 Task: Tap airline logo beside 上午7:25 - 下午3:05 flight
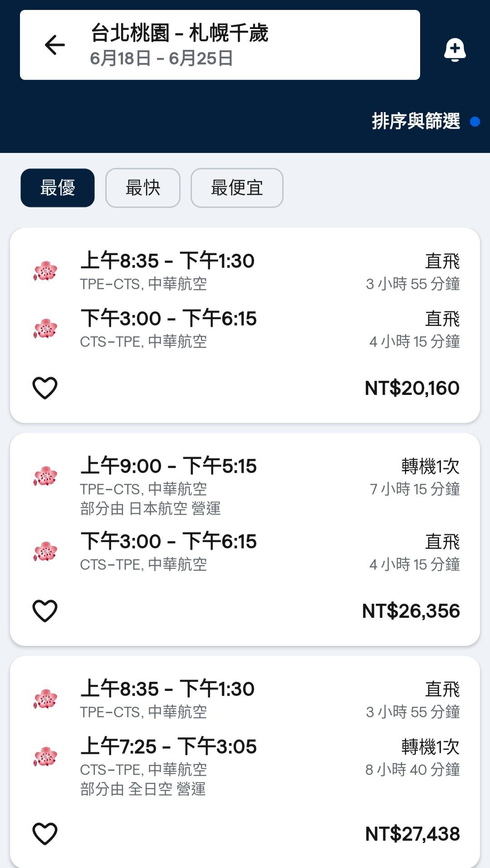click(45, 757)
